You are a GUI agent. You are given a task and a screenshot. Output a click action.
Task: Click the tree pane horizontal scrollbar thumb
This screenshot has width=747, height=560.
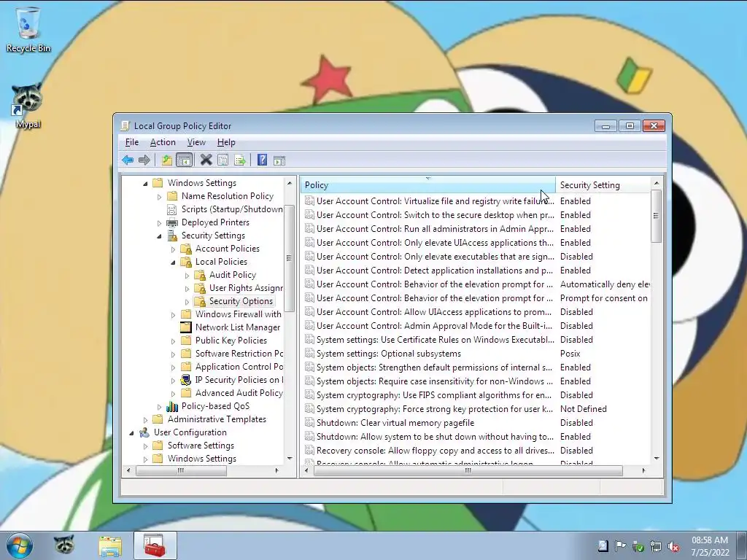point(181,470)
